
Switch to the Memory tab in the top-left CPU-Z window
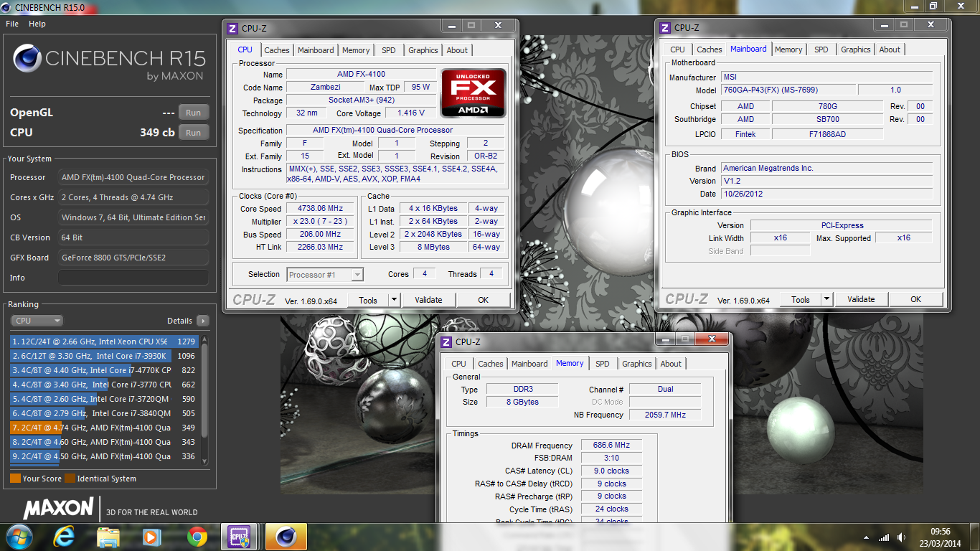click(356, 50)
